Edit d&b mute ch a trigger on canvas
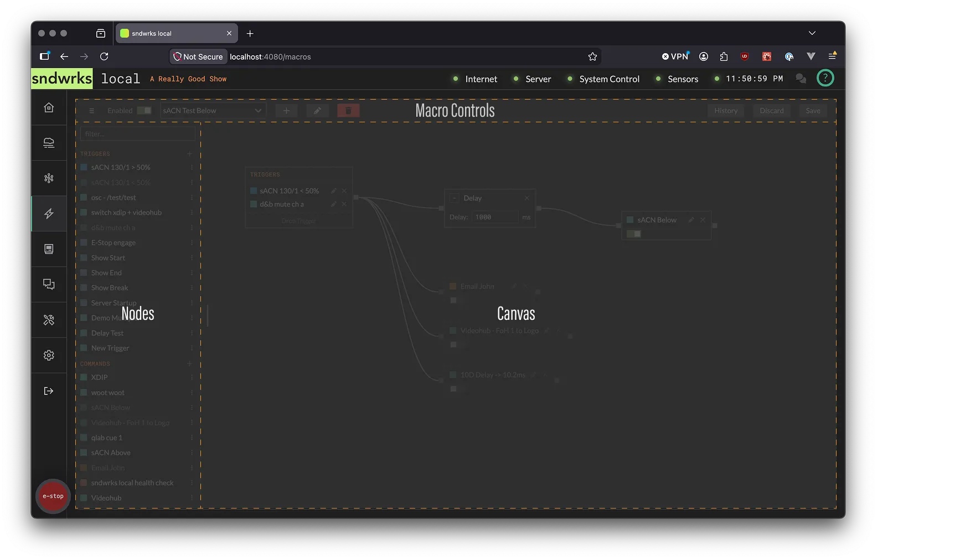 334,204
